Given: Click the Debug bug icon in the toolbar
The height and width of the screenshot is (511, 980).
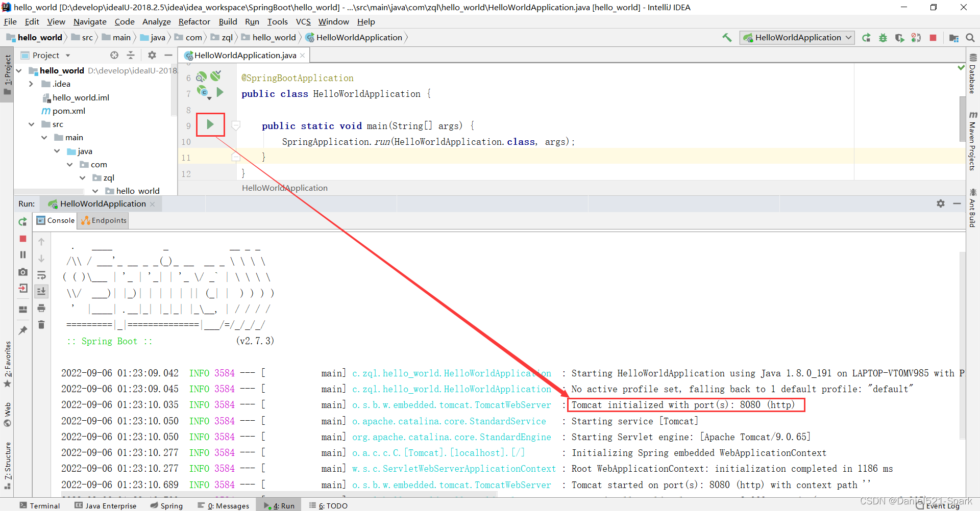Looking at the screenshot, I should [883, 38].
